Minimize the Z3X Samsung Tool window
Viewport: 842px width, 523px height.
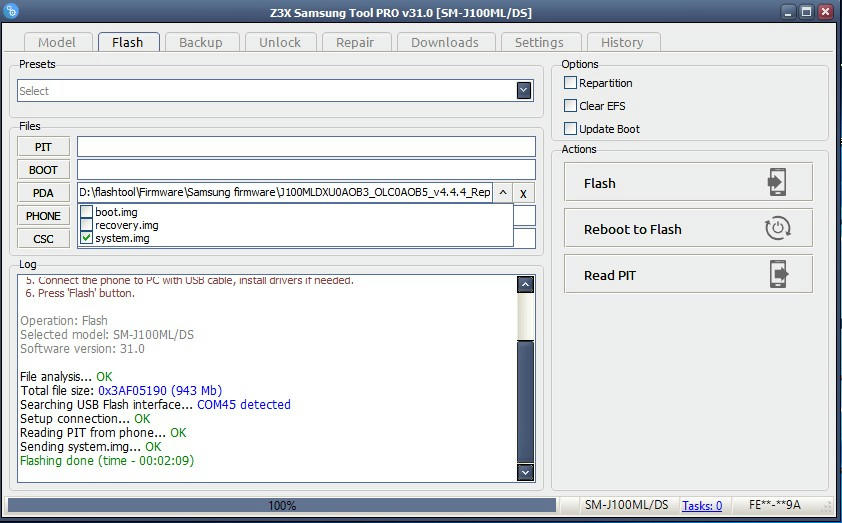788,12
